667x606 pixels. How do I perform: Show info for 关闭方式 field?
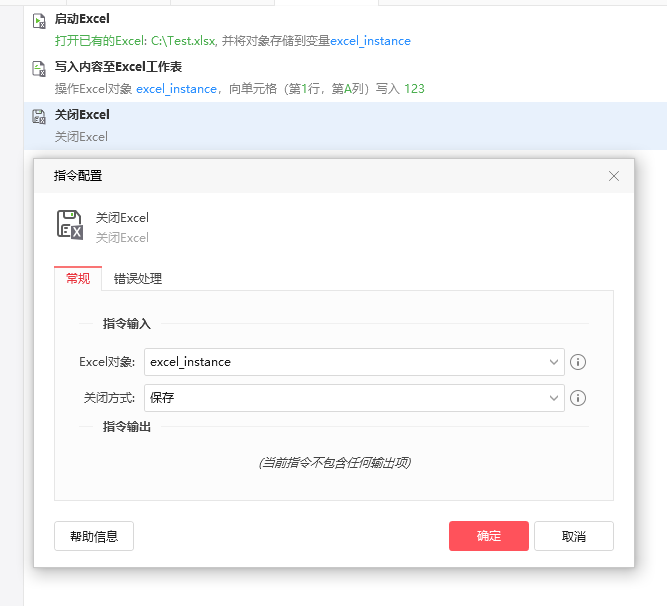(578, 398)
